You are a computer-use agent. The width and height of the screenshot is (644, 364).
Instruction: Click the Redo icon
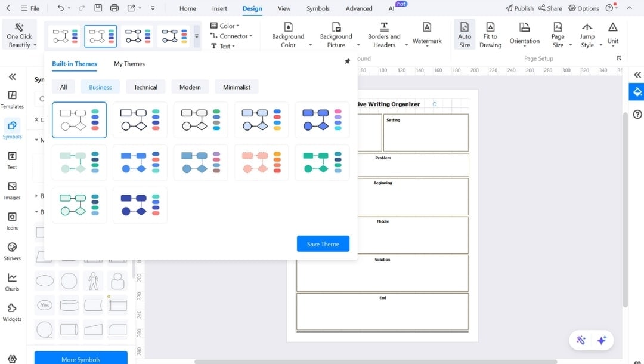click(81, 8)
